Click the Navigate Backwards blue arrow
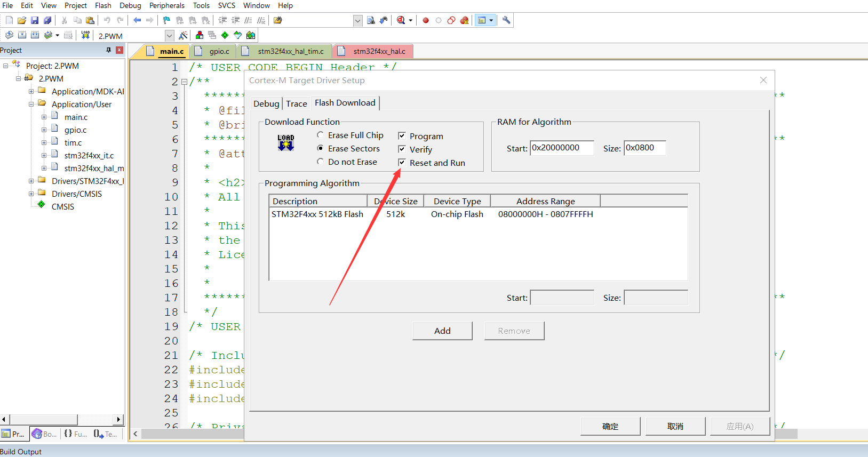 point(137,20)
